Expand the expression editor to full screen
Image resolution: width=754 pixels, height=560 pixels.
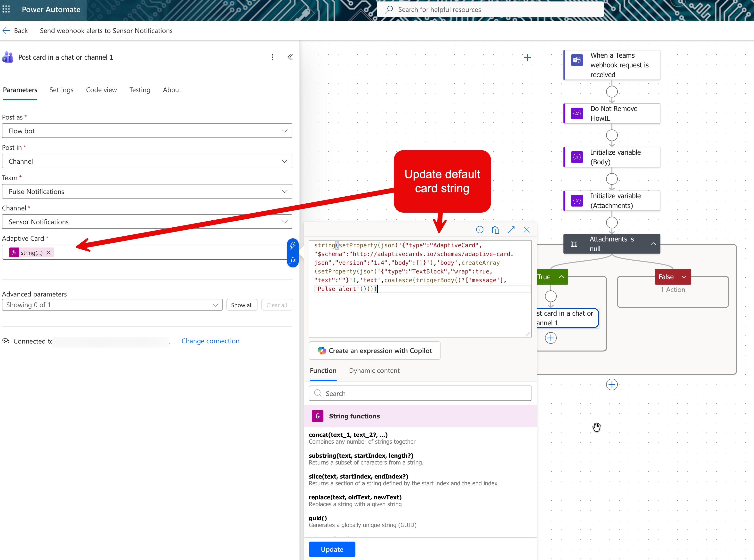(511, 230)
